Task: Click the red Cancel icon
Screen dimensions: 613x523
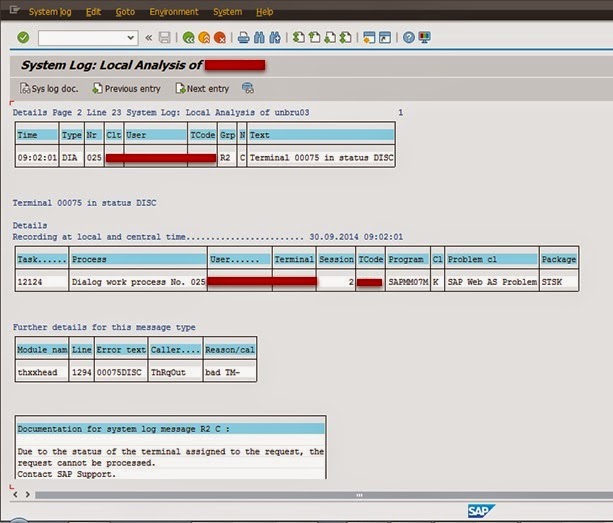Action: [x=220, y=38]
